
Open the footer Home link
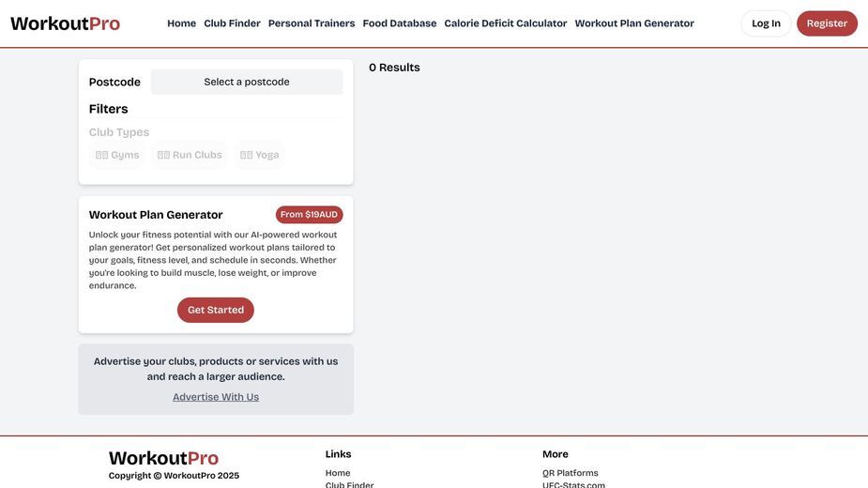click(338, 473)
